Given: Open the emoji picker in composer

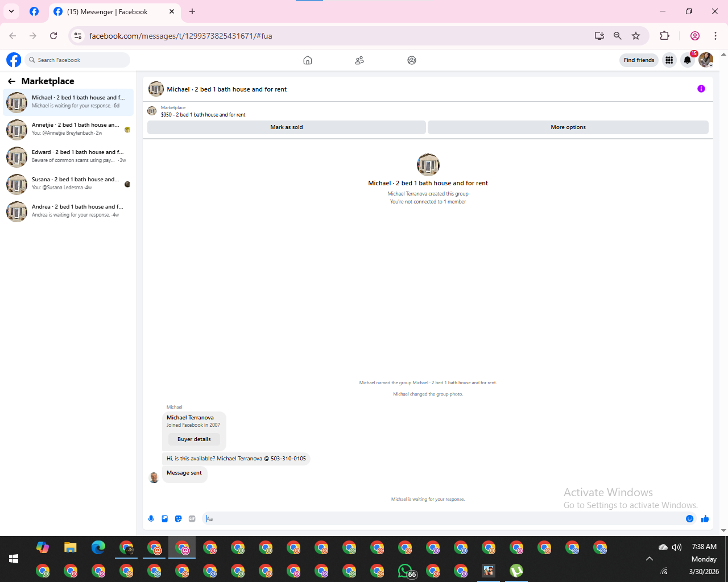Looking at the screenshot, I should 689,518.
